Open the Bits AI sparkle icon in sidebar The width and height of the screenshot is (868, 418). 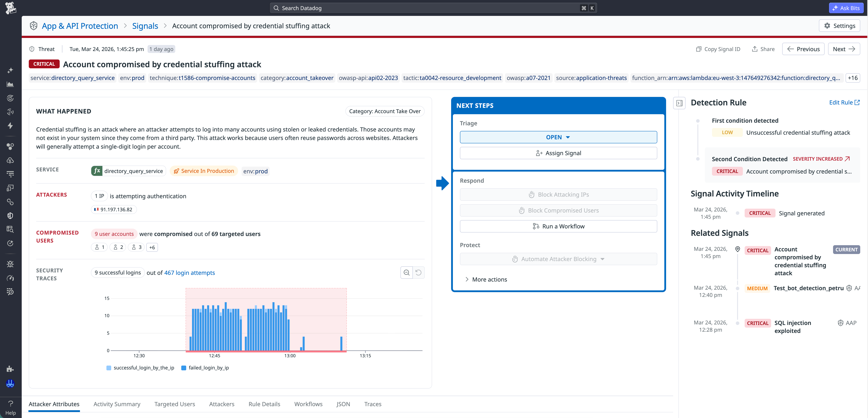10,70
